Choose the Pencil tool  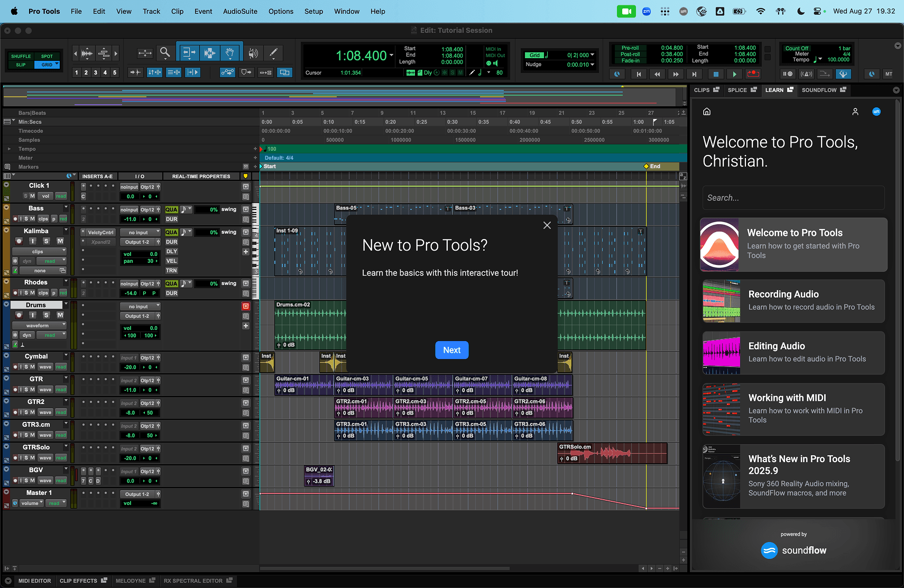[273, 52]
